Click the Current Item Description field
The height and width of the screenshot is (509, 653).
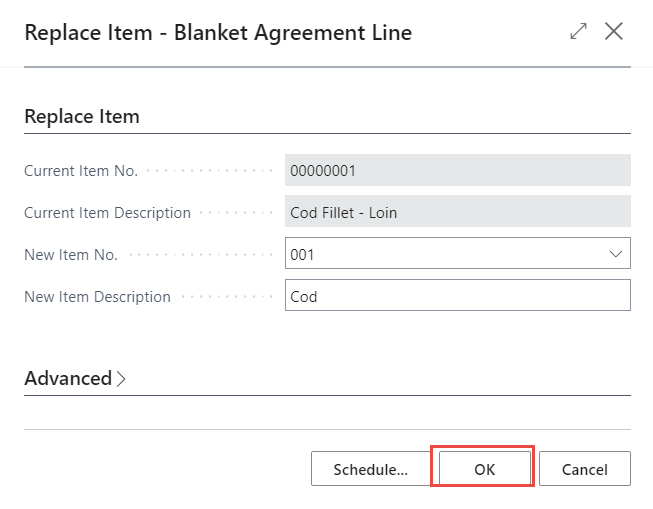(457, 212)
